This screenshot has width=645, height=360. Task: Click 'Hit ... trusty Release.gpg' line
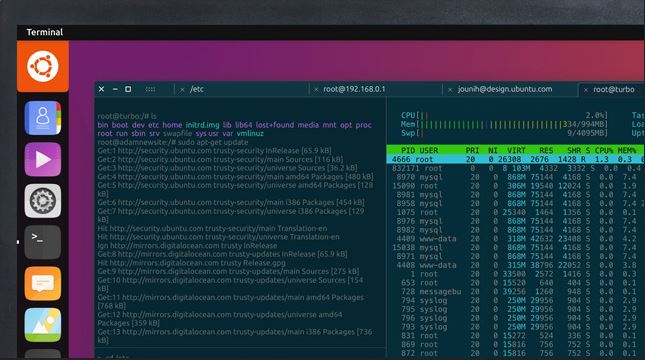[191, 263]
